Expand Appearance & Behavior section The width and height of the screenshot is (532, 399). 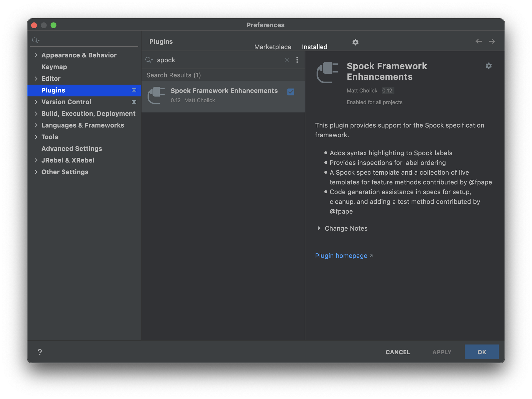(x=36, y=55)
